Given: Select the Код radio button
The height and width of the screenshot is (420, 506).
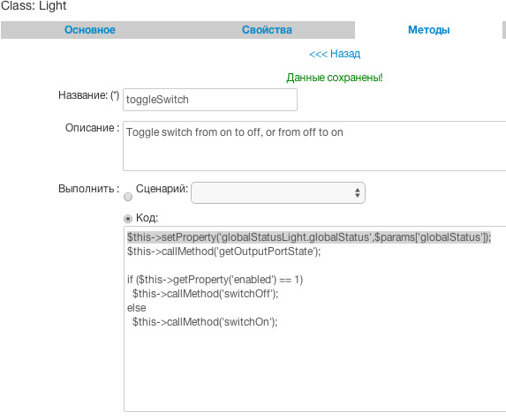Looking at the screenshot, I should pyautogui.click(x=128, y=219).
